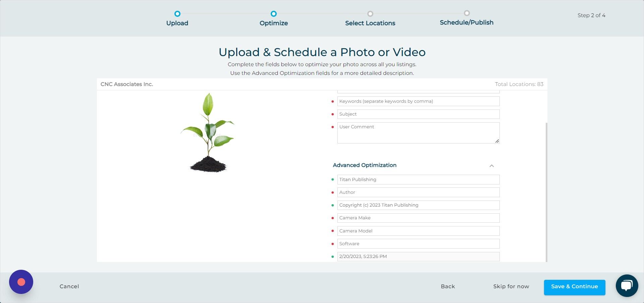The height and width of the screenshot is (303, 644).
Task: Click the green dot beside the date field
Action: point(332,257)
